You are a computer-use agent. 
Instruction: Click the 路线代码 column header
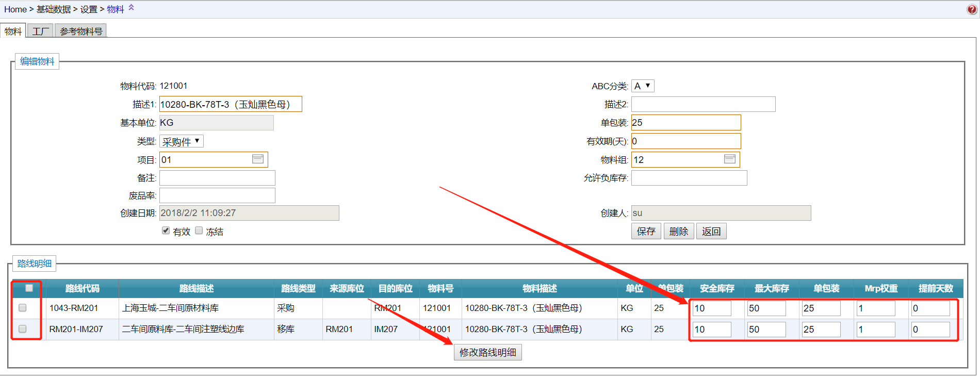coord(83,288)
